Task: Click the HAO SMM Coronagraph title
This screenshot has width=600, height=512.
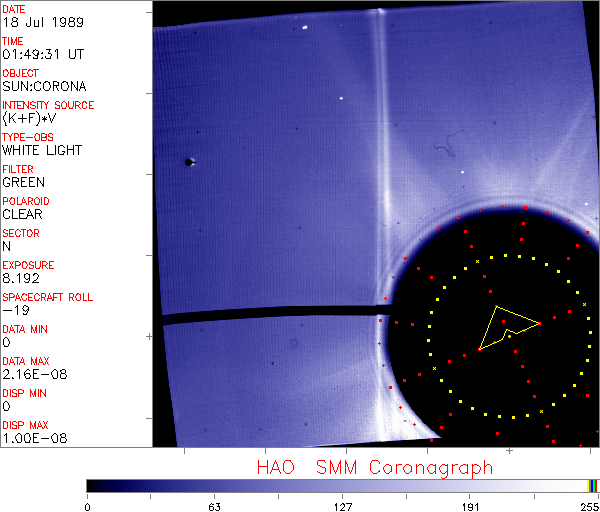Action: pos(375,468)
